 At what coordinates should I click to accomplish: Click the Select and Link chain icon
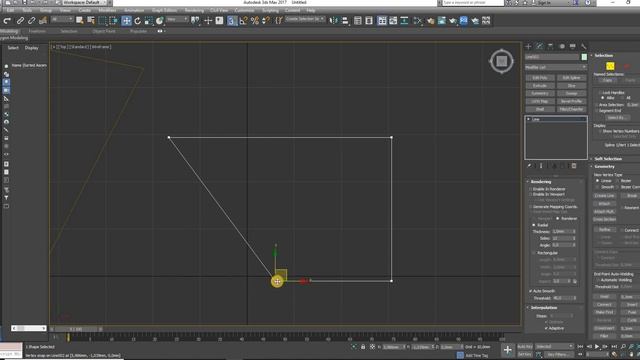coord(20,20)
